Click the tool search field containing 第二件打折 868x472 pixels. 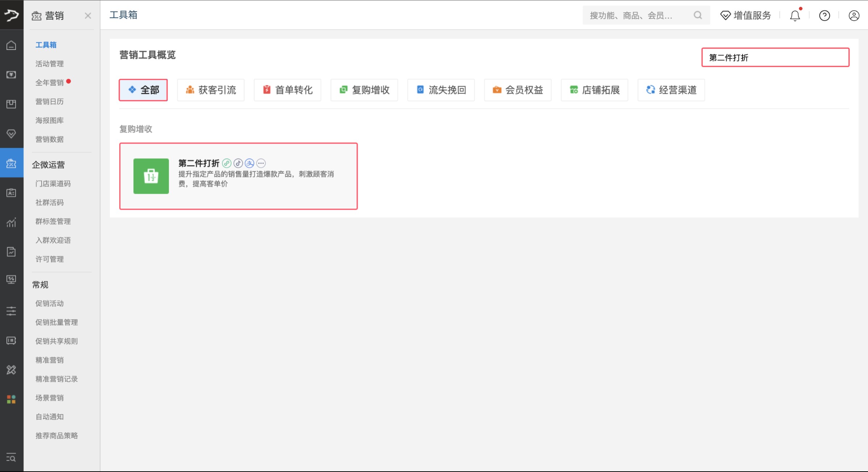pyautogui.click(x=775, y=57)
